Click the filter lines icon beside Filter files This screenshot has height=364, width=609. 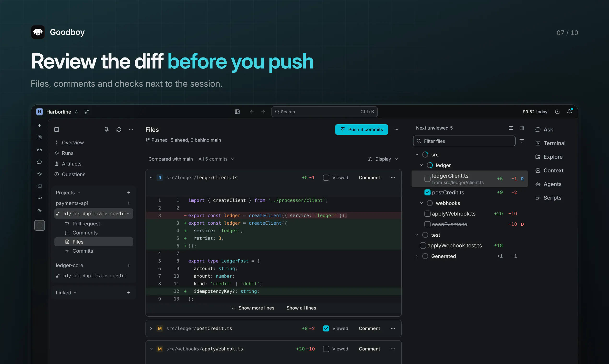point(521,141)
